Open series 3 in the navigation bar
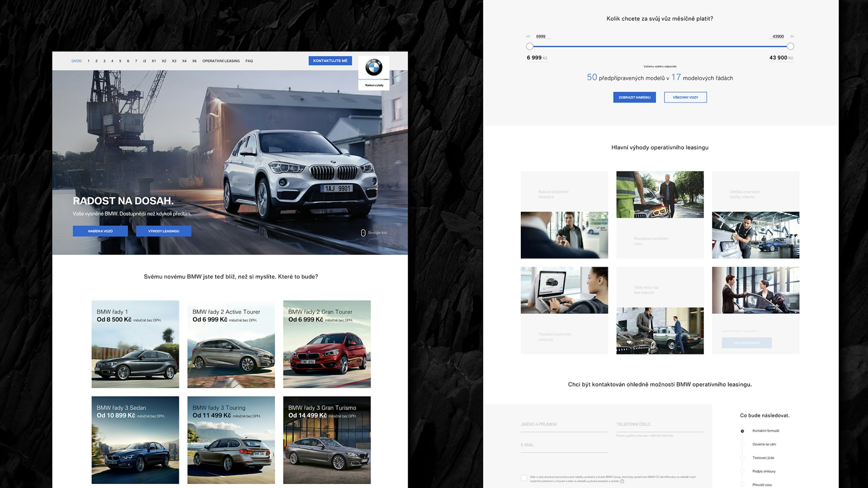The image size is (868, 488). point(104,61)
